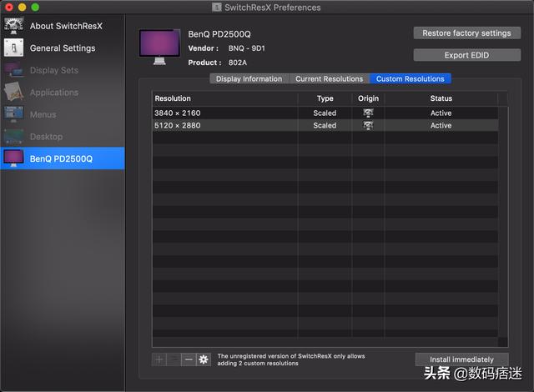Select About SwitchResX sidebar label
Screen dimensions: 534x392
(66, 26)
